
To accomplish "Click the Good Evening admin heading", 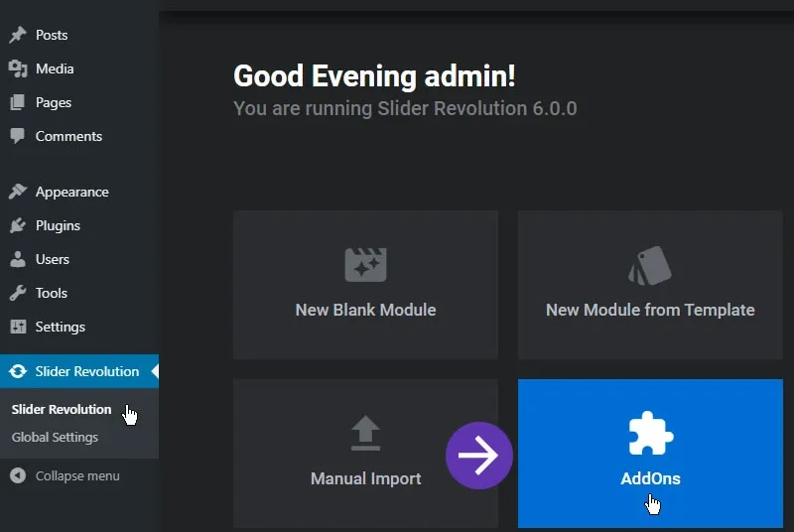I will 375,75.
